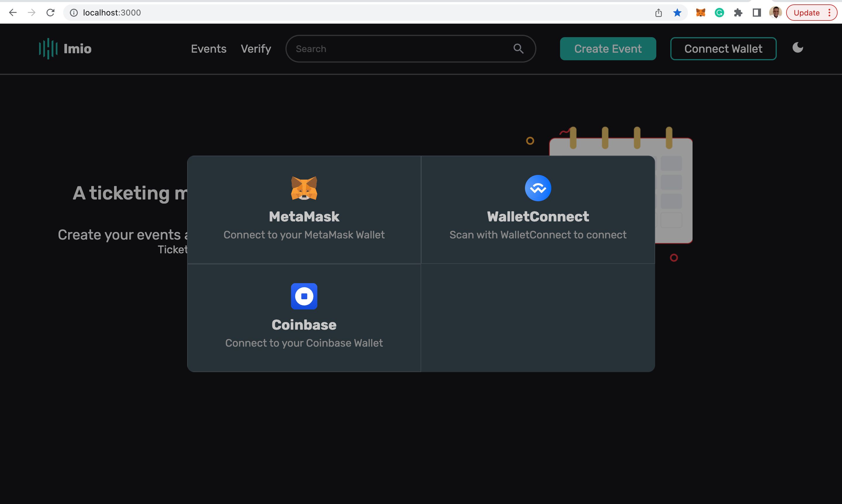
Task: Share this page icon in address bar
Action: click(x=658, y=13)
